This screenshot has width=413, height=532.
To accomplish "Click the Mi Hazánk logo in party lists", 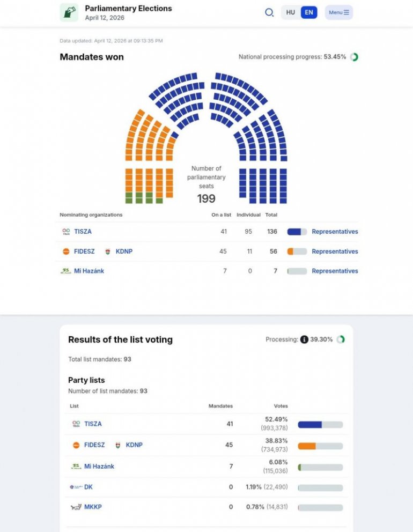I will point(76,467).
